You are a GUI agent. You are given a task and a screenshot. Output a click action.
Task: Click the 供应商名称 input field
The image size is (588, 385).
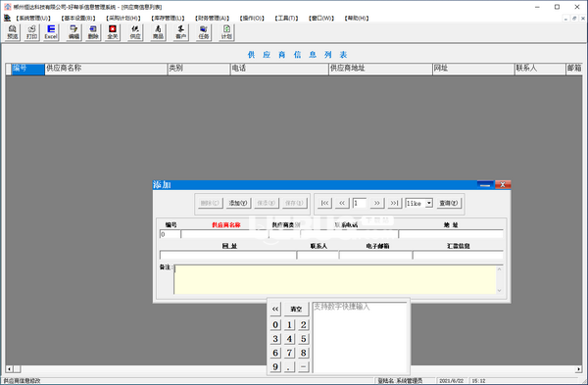coord(224,234)
